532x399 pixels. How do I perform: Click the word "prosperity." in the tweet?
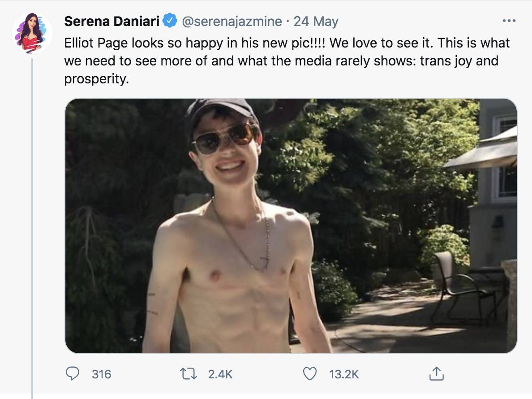pos(97,79)
